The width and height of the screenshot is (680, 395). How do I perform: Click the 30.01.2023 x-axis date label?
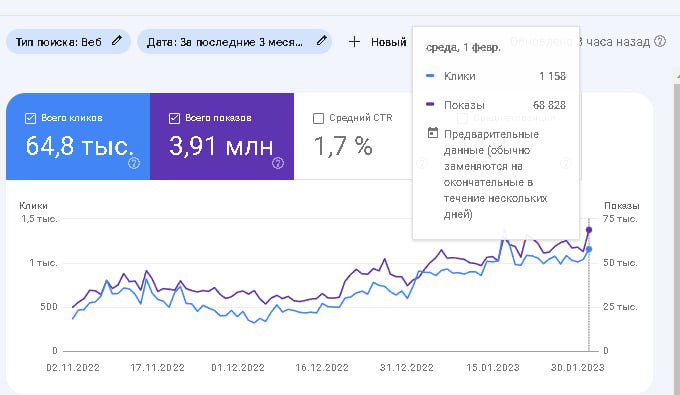click(577, 368)
